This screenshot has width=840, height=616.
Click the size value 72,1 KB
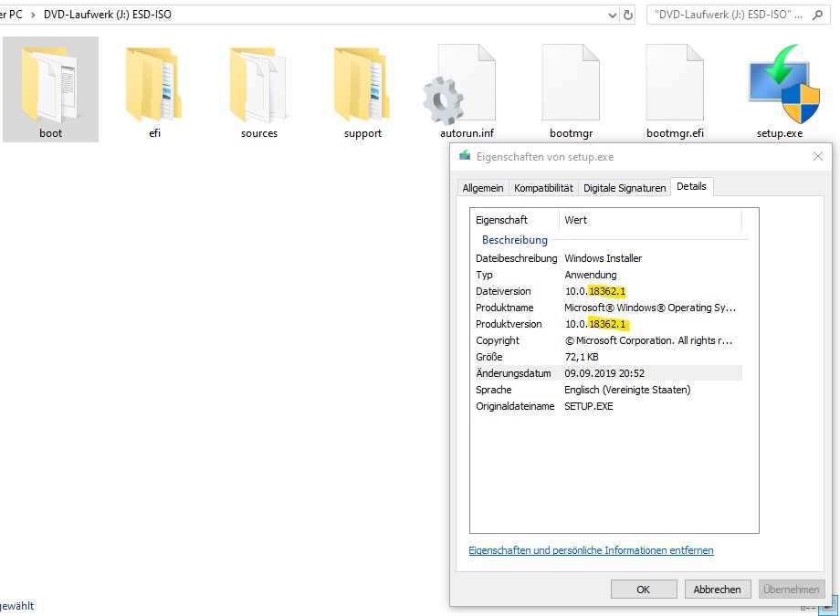click(582, 357)
